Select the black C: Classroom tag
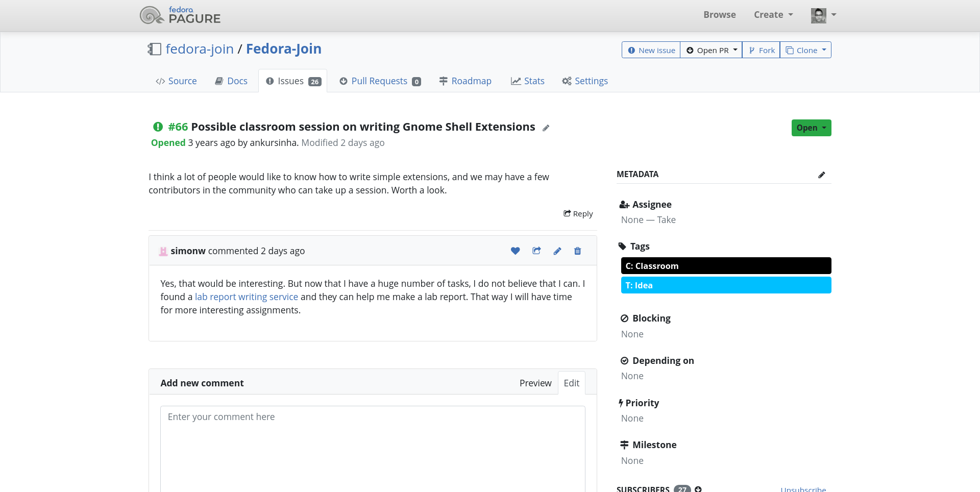 [x=726, y=266]
